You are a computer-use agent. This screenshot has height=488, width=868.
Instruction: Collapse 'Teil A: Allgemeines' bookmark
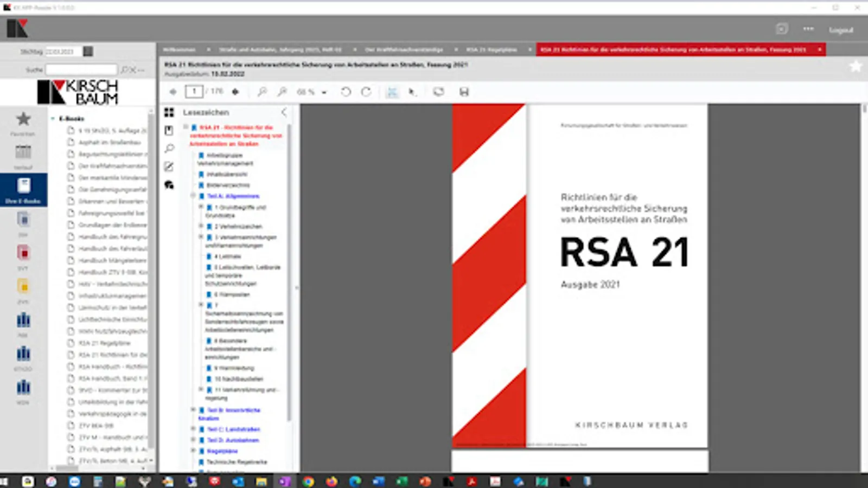[x=193, y=195]
